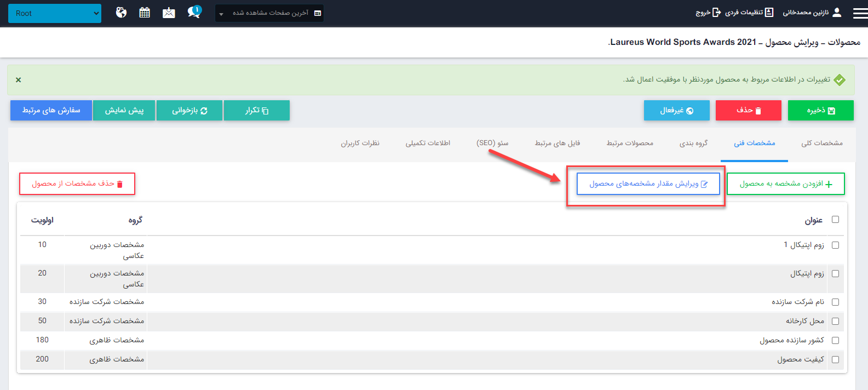
Task: Open personal settings (تنظیمات فردی)
Action: pyautogui.click(x=749, y=13)
